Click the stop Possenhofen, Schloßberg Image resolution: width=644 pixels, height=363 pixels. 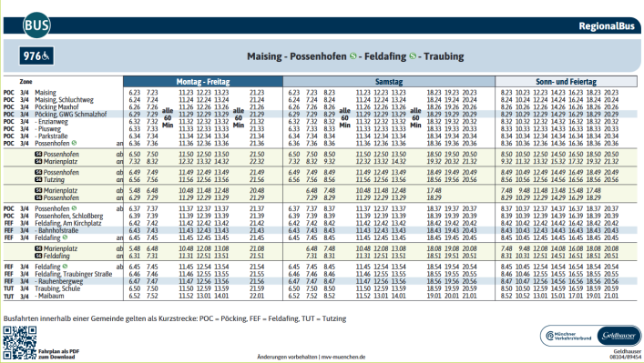click(69, 216)
